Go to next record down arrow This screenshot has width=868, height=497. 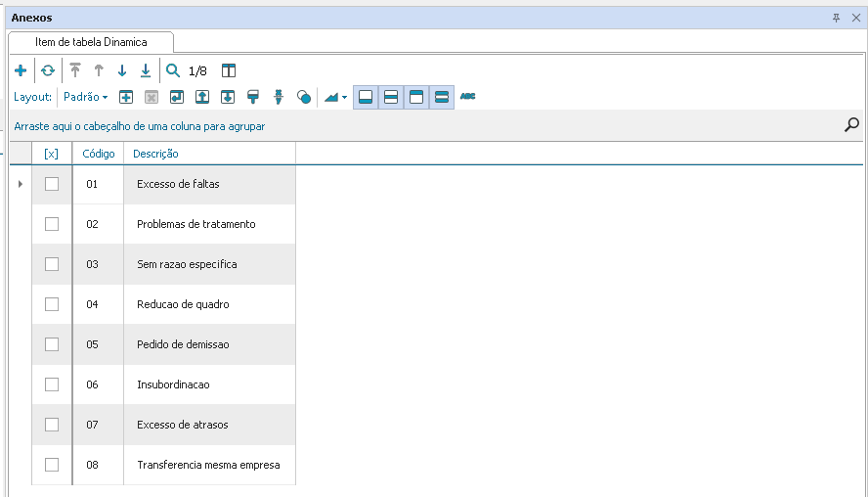point(122,70)
